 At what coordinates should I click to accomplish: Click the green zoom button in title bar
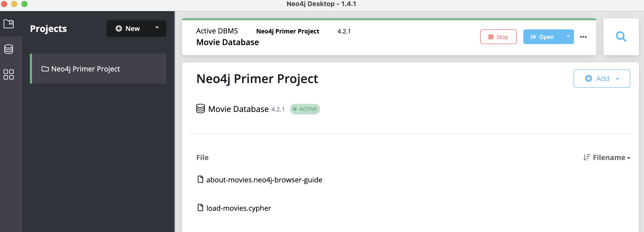tap(24, 4)
